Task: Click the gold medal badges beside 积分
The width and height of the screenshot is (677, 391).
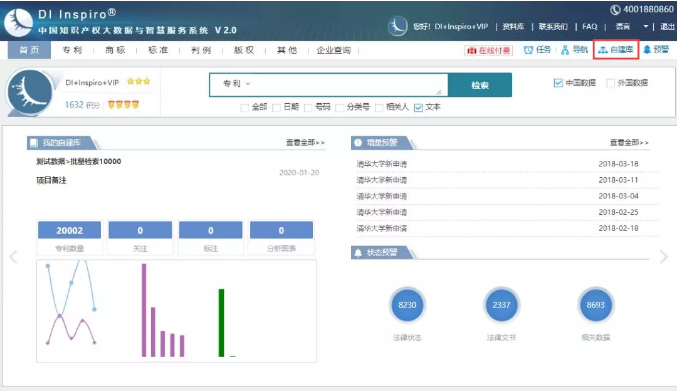Action: 123,104
